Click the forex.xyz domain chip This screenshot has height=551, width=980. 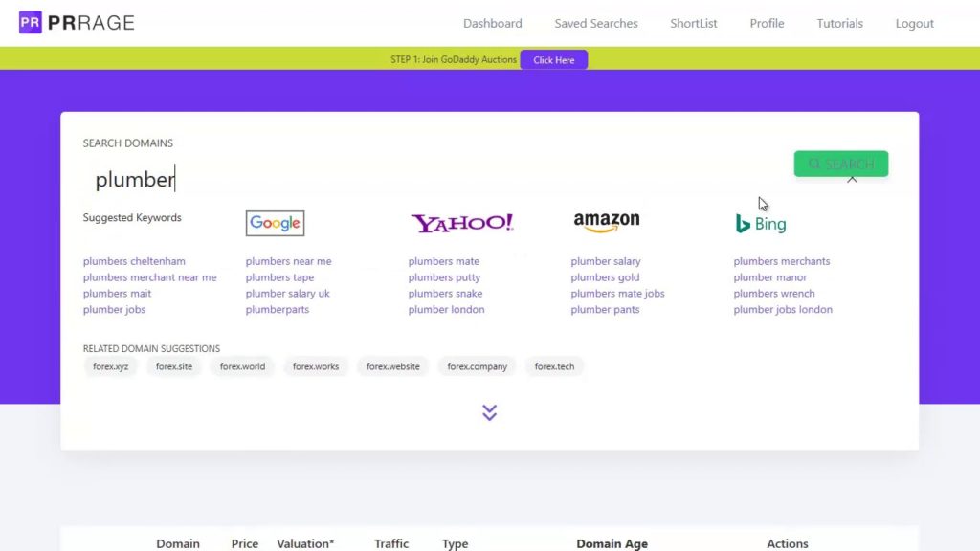pos(111,366)
